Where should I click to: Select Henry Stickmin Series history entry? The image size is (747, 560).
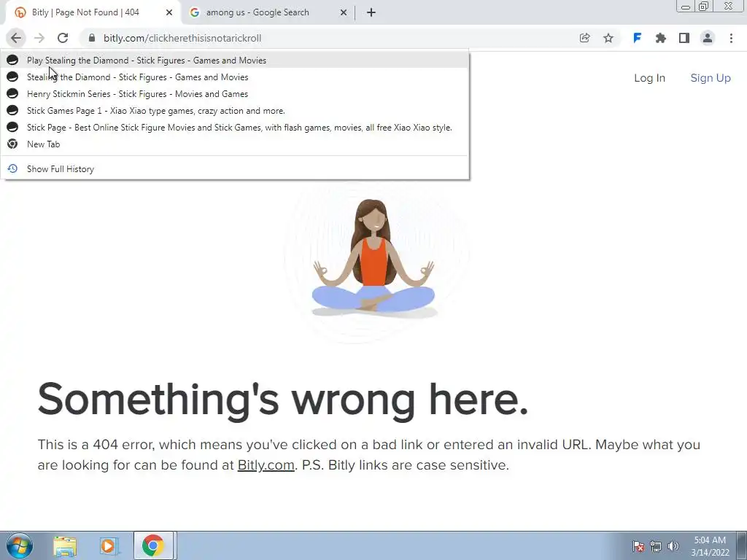(x=235, y=94)
